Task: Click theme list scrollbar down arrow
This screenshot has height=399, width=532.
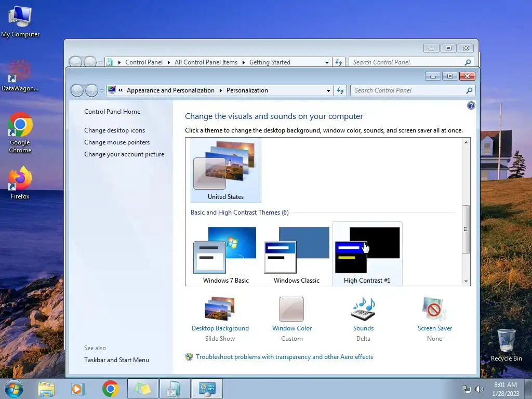Action: click(x=466, y=281)
